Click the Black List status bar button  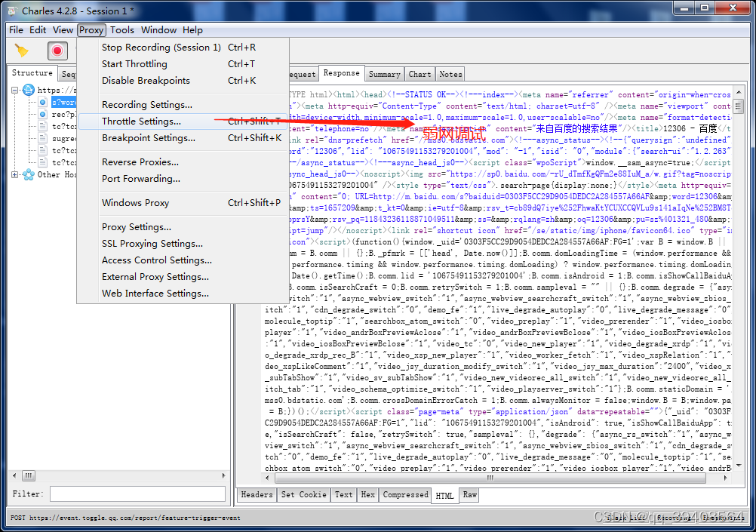[x=625, y=518]
